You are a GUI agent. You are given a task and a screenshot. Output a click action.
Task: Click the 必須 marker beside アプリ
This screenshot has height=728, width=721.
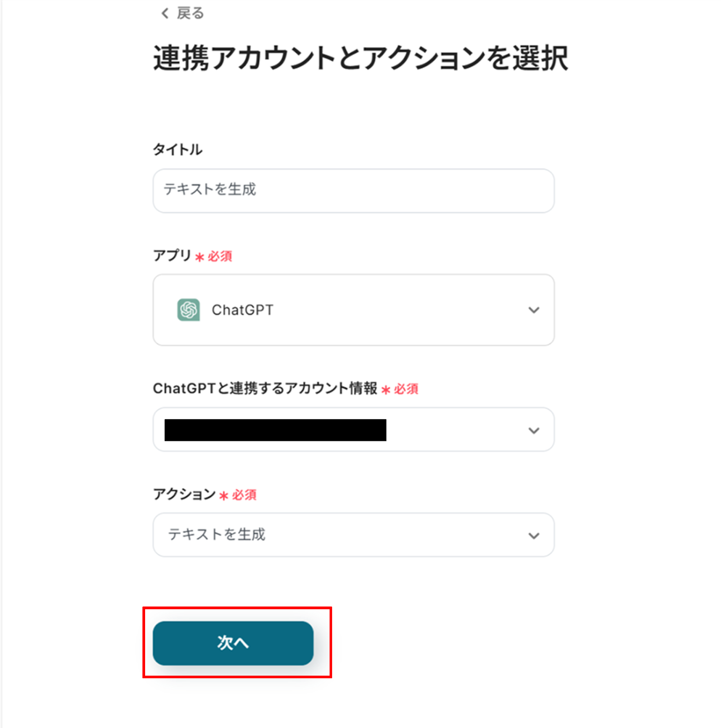pos(220,256)
